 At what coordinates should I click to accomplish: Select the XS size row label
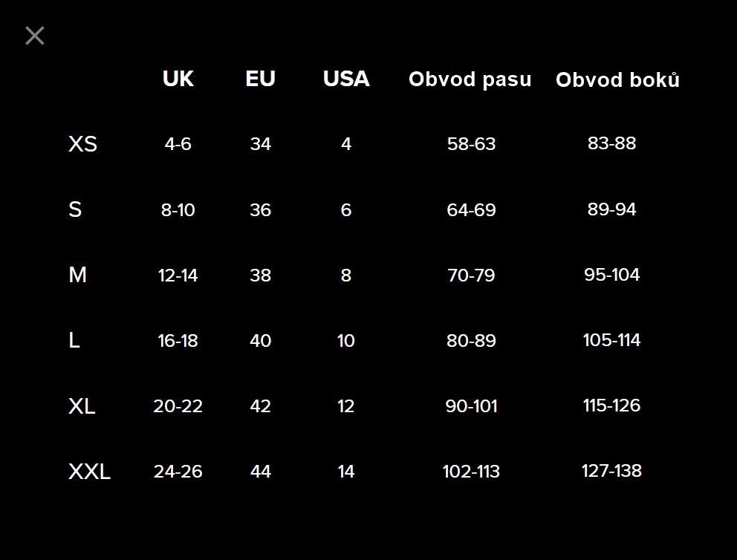[82, 144]
